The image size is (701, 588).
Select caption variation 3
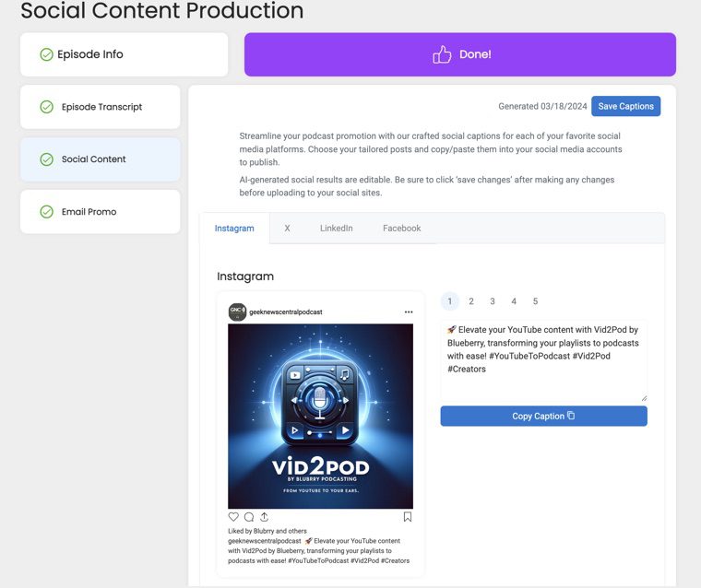click(493, 301)
